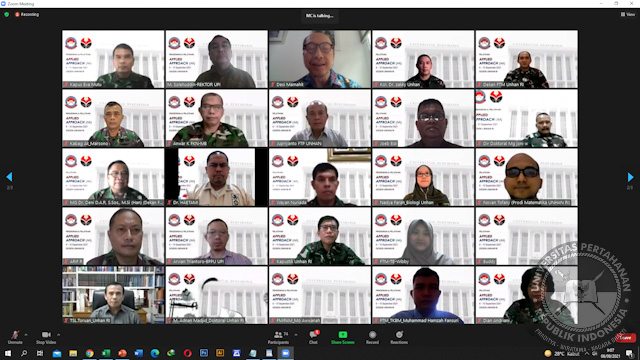The height and width of the screenshot is (360, 640).
Task: Select the Dr. HAETAMI video tile
Action: coord(216,177)
